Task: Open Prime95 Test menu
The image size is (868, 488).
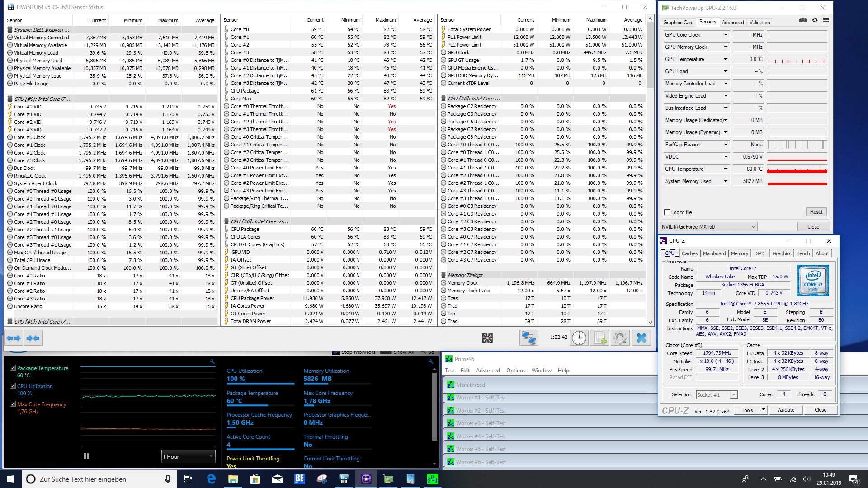Action: [x=449, y=371]
